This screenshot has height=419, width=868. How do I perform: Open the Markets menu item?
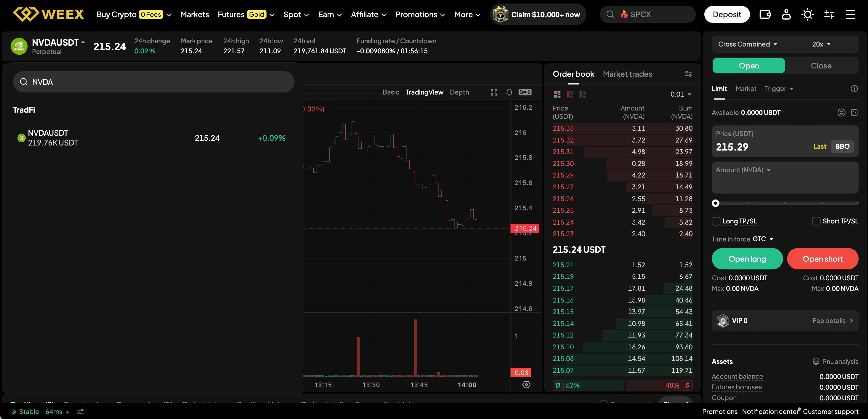(x=194, y=15)
